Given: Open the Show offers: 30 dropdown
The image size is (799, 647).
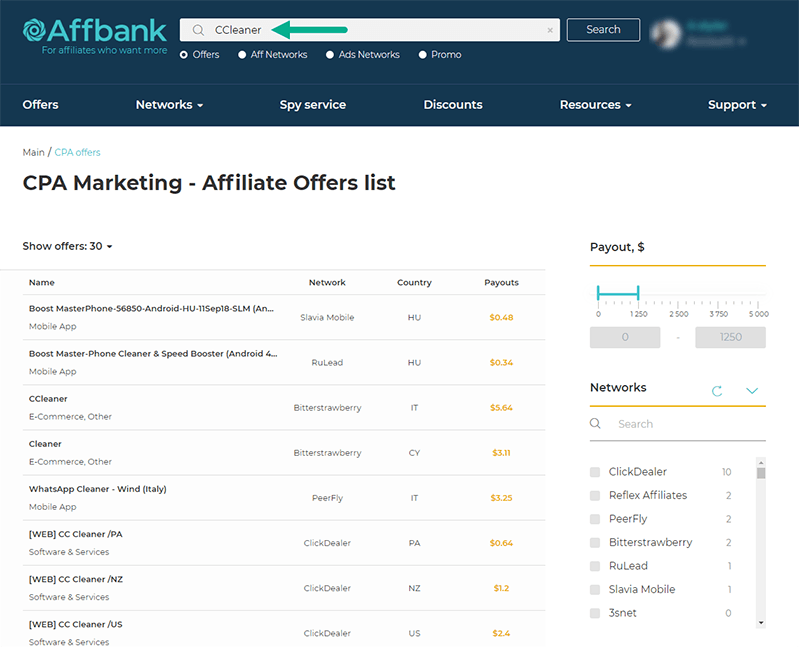Looking at the screenshot, I should point(67,246).
